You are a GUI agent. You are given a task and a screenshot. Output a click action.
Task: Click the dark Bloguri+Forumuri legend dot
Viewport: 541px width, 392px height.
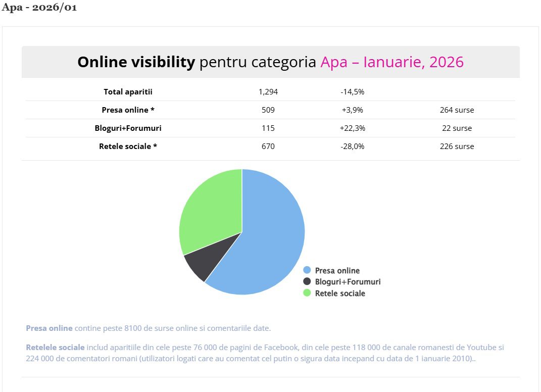coord(307,281)
